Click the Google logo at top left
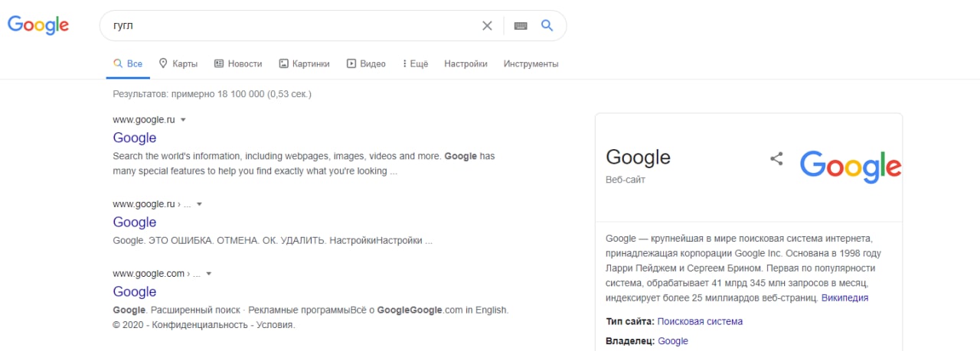This screenshot has height=351, width=980. point(38,25)
